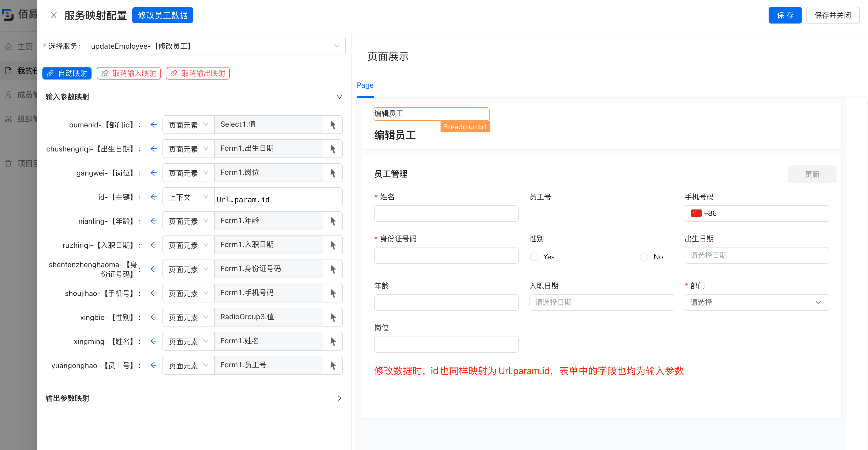The height and width of the screenshot is (450, 868).
Task: Click the element picker for shenfenzhenghaoma row
Action: [332, 269]
